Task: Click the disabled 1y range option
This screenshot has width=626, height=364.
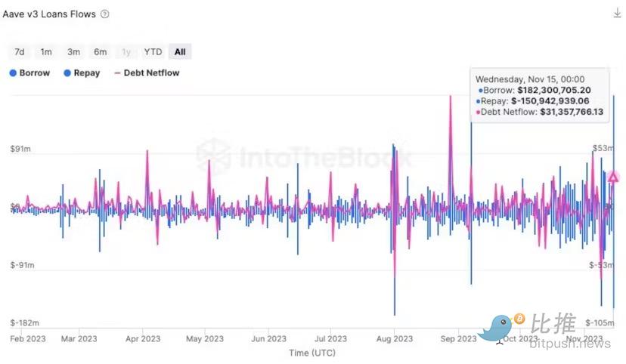Action: tap(126, 51)
